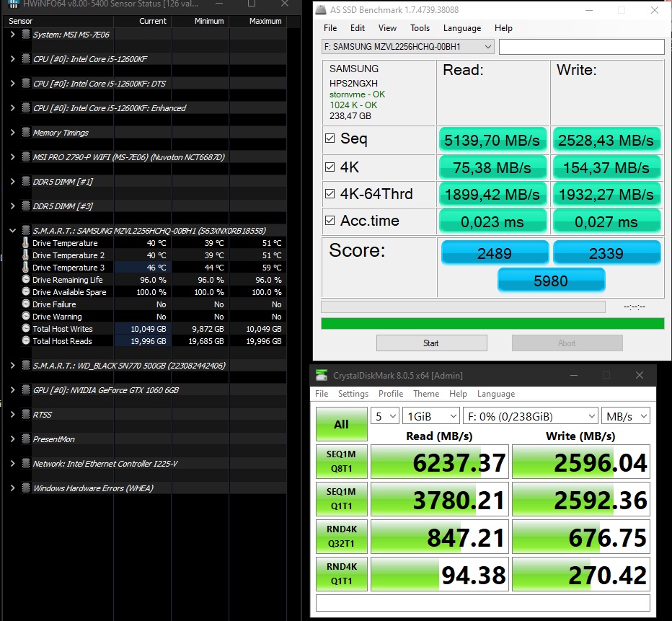Uncheck the Acc.time test checkbox
Image resolution: width=672 pixels, height=621 pixels.
pos(330,220)
